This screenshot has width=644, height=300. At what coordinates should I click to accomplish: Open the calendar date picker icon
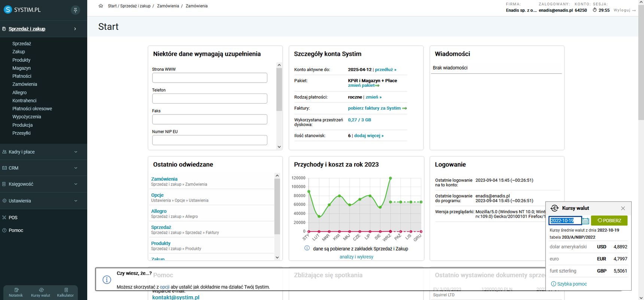[x=586, y=221]
